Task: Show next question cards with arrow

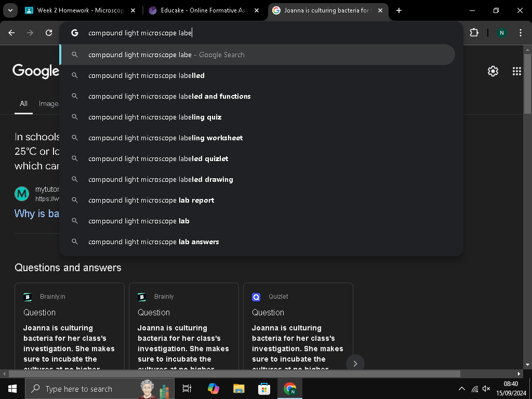Action: point(355,363)
